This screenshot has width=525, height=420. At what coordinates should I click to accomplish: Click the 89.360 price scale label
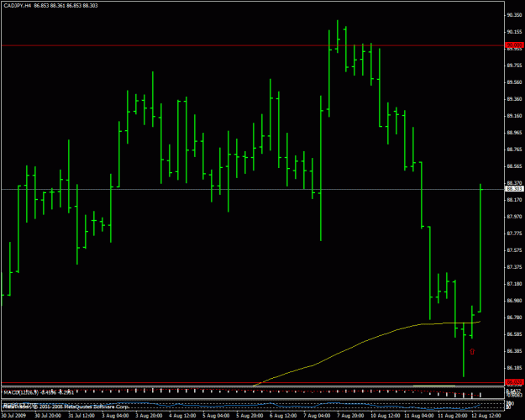coord(514,99)
